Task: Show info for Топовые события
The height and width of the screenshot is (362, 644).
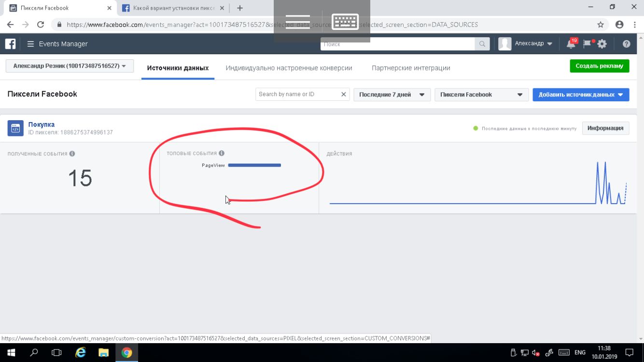Action: pos(222,153)
